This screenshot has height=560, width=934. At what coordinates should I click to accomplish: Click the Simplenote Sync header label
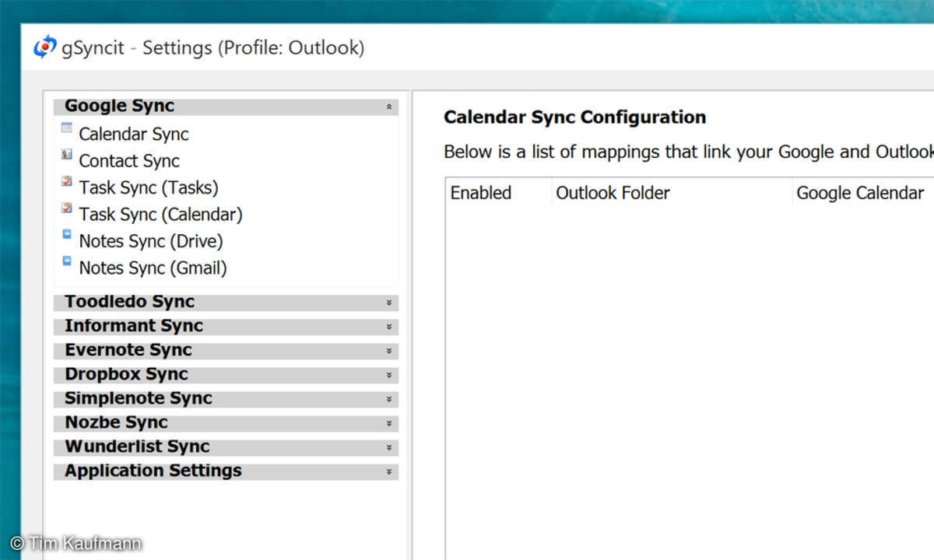coord(139,398)
